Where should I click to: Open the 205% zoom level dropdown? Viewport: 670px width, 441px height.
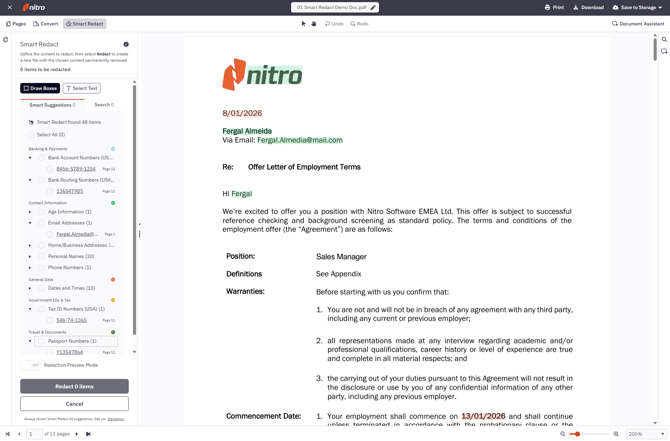pos(646,434)
